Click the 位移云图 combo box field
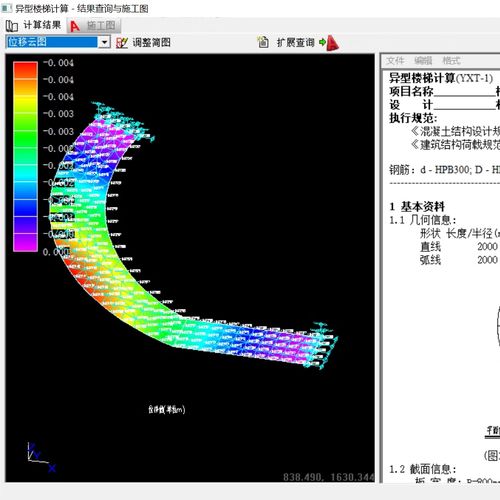This screenshot has width=500, height=500. pyautogui.click(x=52, y=42)
